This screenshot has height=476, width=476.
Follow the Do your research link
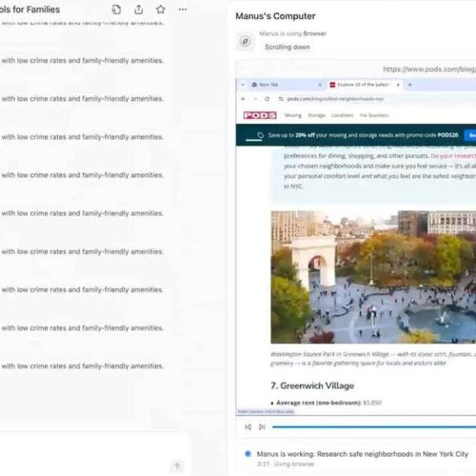[x=453, y=156]
